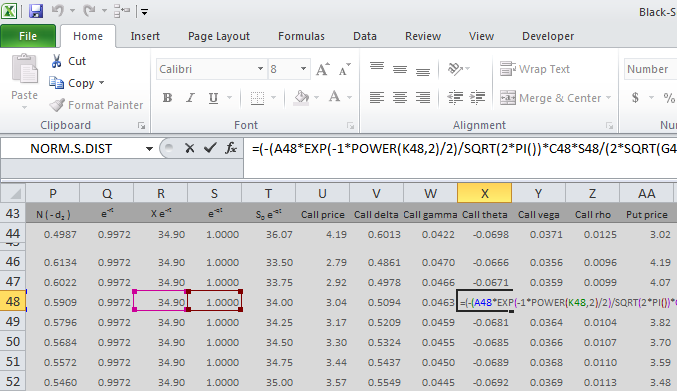677x391 pixels.
Task: Click the Save icon in quick access toolbar
Action: [36, 11]
